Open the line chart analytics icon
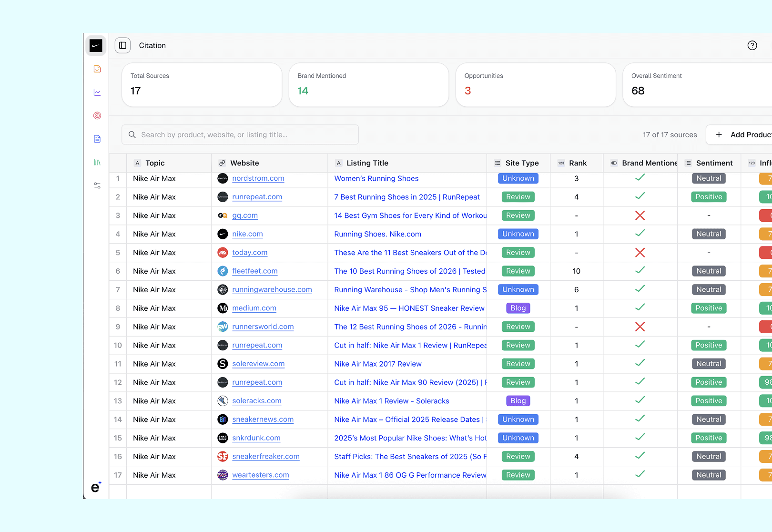The image size is (772, 532). [x=97, y=92]
